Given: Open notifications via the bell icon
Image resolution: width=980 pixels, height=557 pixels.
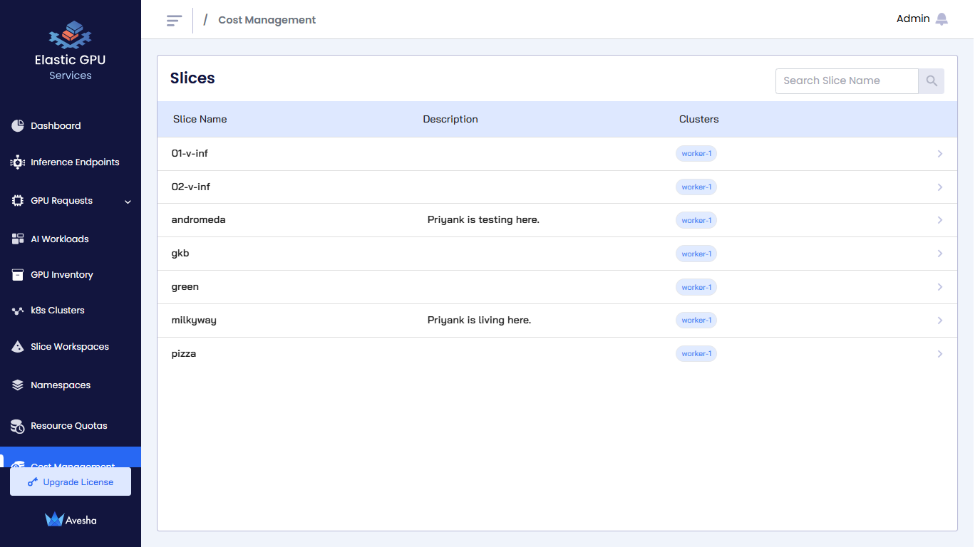Looking at the screenshot, I should point(942,19).
